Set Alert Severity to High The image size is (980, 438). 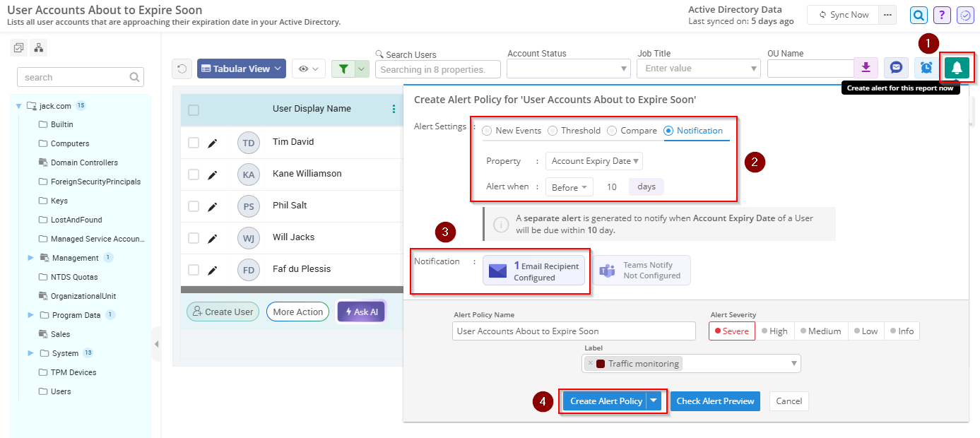click(x=775, y=330)
